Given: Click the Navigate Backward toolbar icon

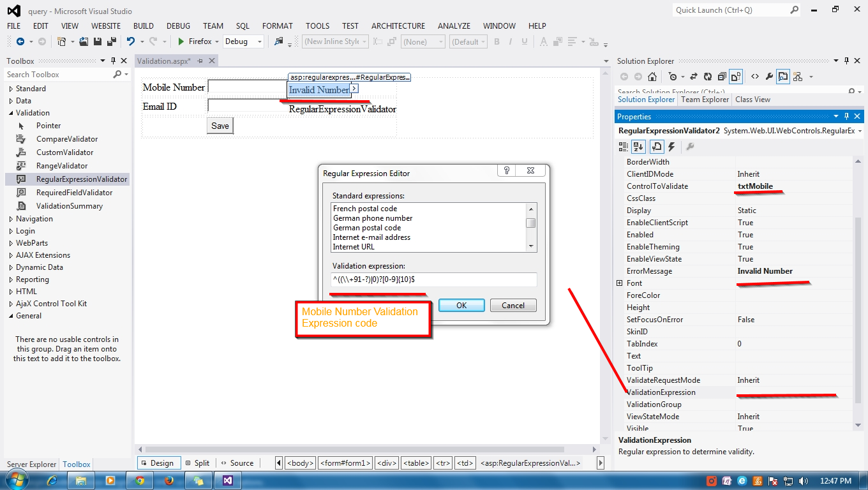Looking at the screenshot, I should click(x=20, y=41).
